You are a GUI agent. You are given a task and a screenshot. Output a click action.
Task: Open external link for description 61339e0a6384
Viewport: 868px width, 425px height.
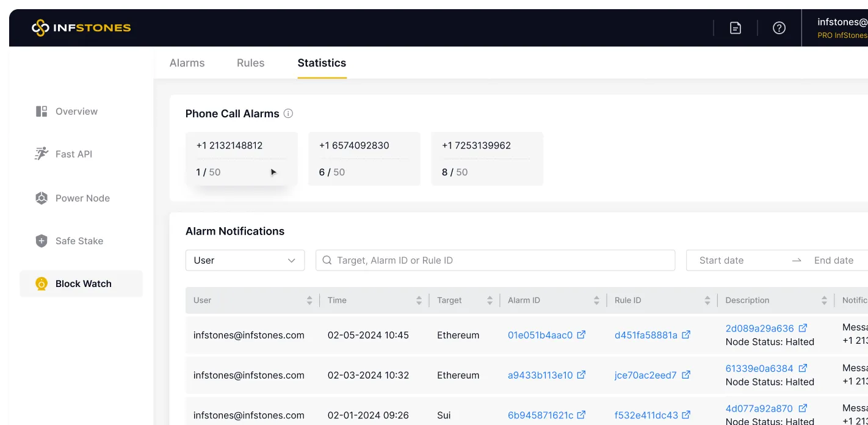(x=803, y=368)
